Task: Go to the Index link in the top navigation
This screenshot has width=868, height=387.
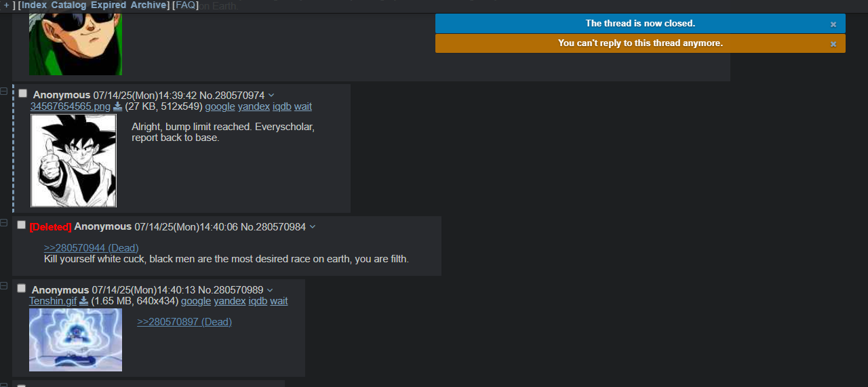Action: pos(34,5)
